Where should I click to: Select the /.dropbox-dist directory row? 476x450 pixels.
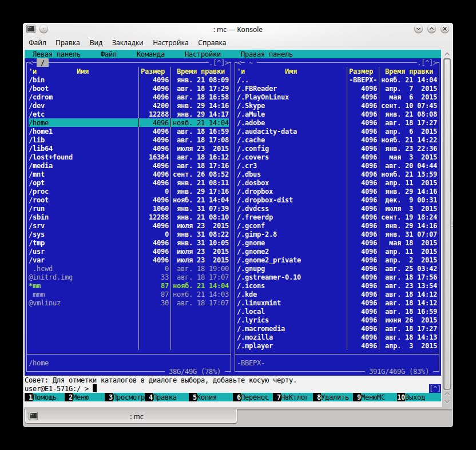(x=337, y=200)
